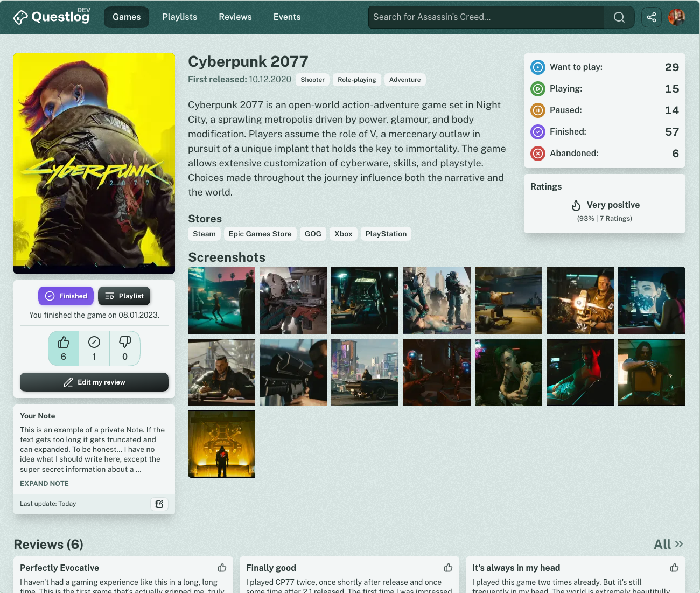700x593 pixels.
Task: Like the It's always in my head review
Action: (x=674, y=568)
